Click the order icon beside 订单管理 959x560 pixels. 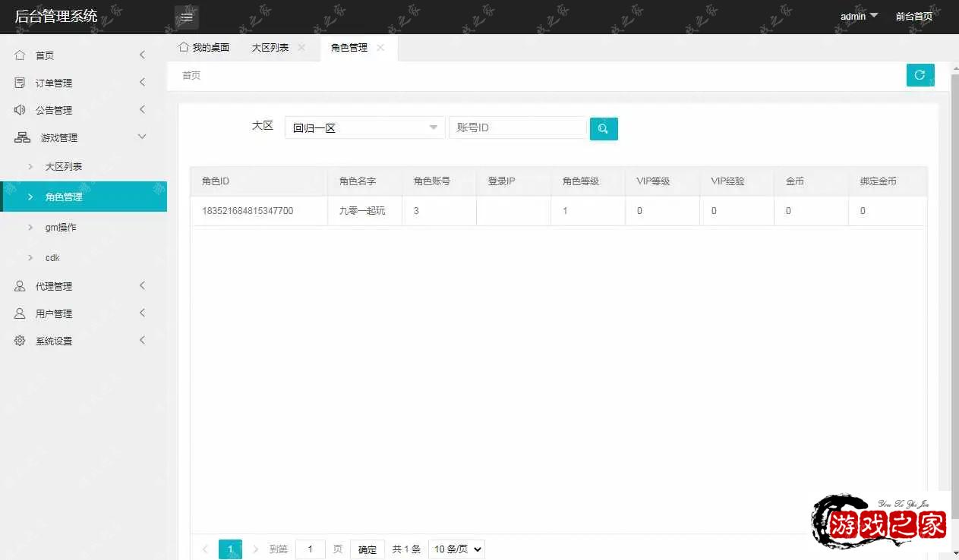pyautogui.click(x=20, y=82)
